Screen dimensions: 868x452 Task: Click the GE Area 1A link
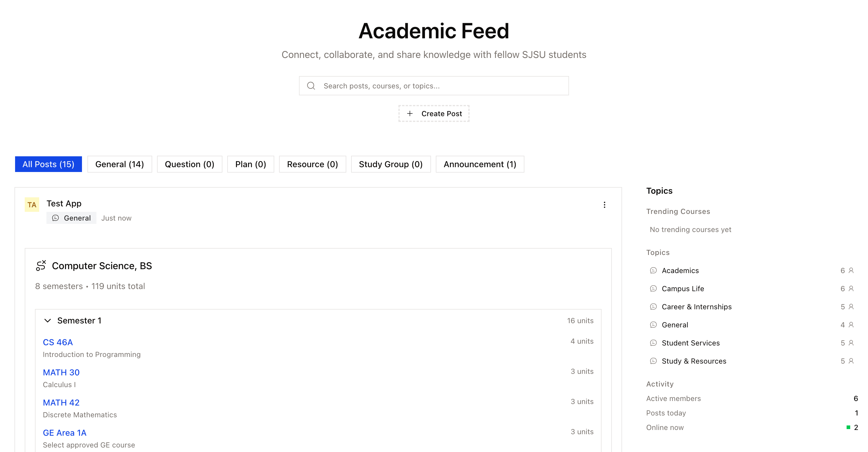tap(64, 433)
